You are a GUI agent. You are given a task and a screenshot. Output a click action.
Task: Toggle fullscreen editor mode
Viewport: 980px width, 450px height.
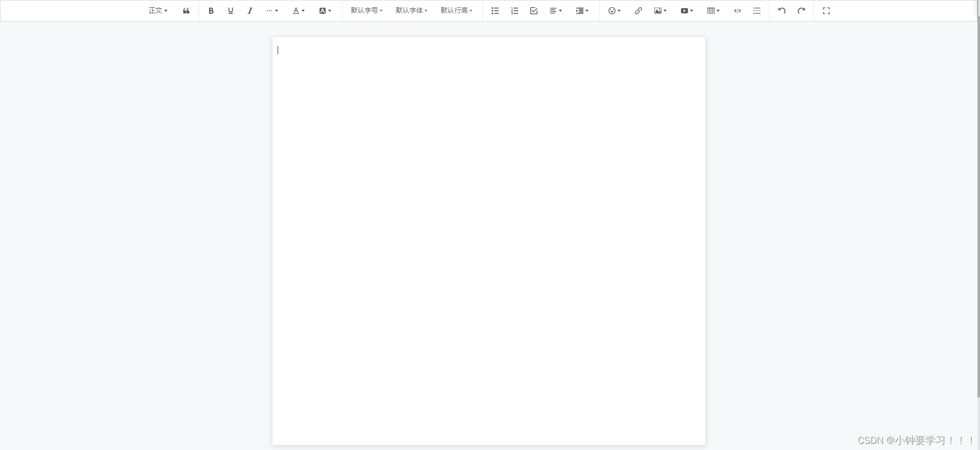coord(826,11)
